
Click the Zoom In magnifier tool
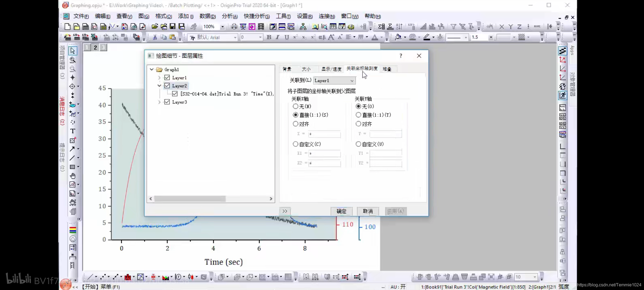pos(72,60)
